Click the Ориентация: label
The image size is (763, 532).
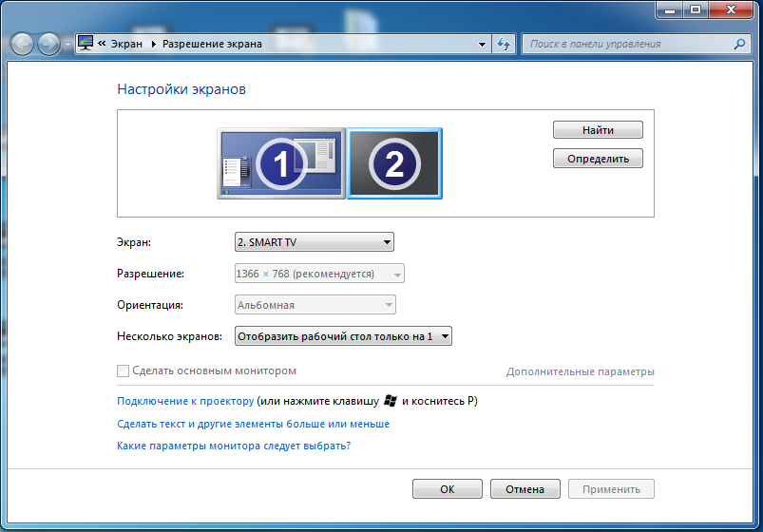coord(150,305)
